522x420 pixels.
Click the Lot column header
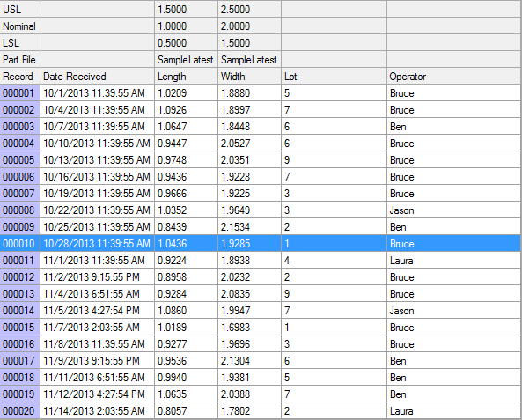[335, 77]
